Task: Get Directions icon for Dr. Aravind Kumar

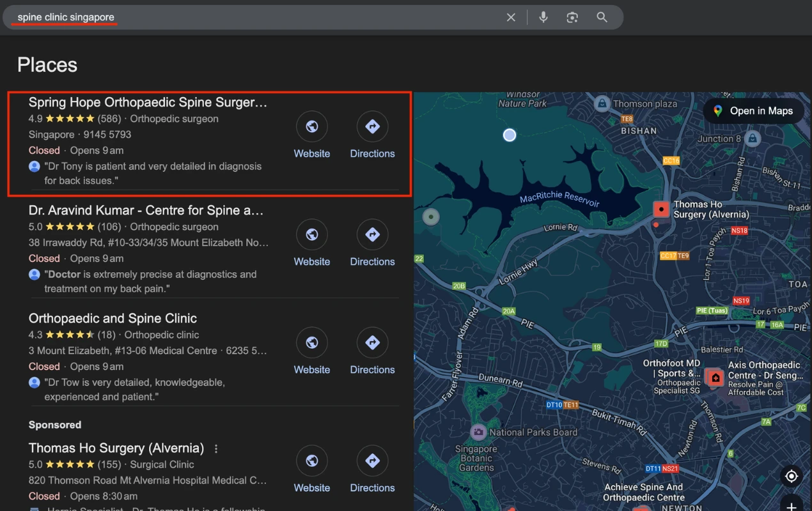Action: click(x=372, y=234)
